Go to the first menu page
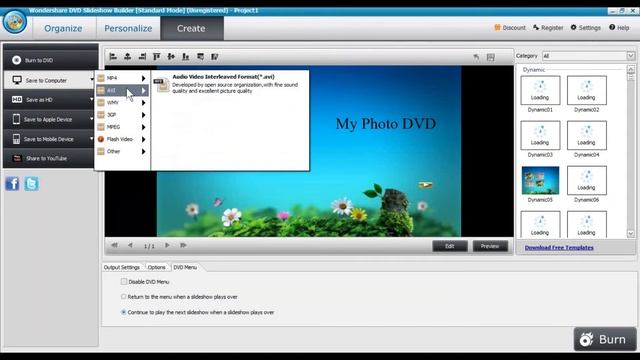The image size is (640, 360). (114, 245)
